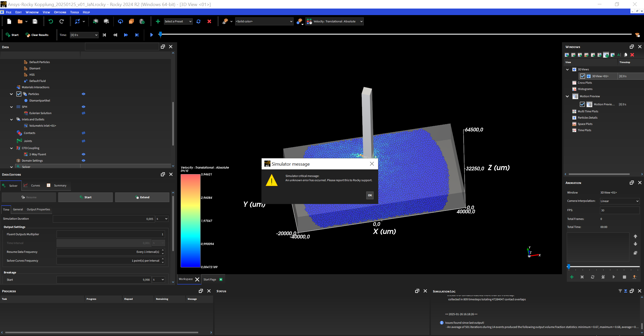Open the Camera Interpolation Linear dropdown
The height and width of the screenshot is (336, 644).
point(620,201)
